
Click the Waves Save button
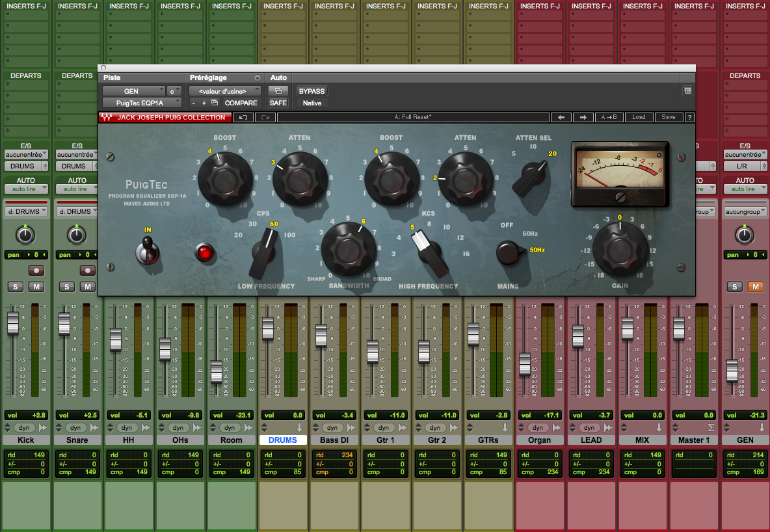[x=669, y=118]
